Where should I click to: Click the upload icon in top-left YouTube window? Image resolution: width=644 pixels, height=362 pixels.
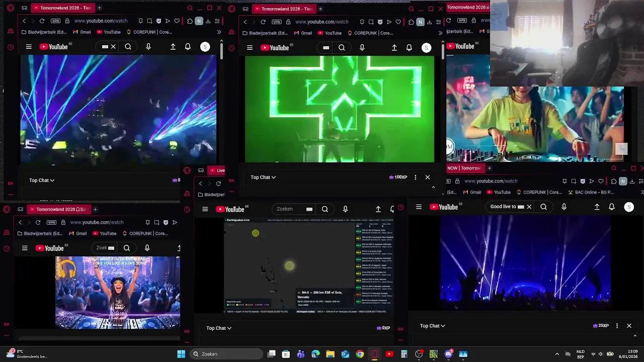pos(173,47)
